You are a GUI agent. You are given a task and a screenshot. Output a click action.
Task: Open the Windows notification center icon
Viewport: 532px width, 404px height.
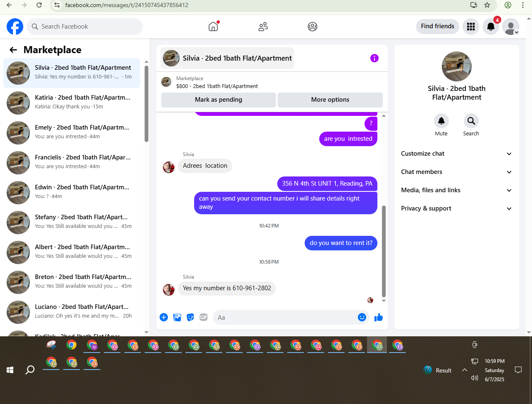coord(518,370)
